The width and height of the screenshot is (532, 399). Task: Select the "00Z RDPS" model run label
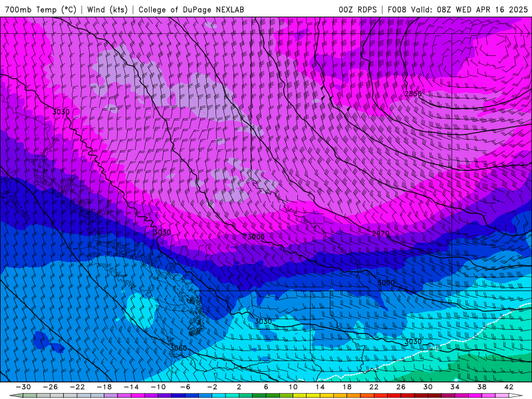[358, 9]
